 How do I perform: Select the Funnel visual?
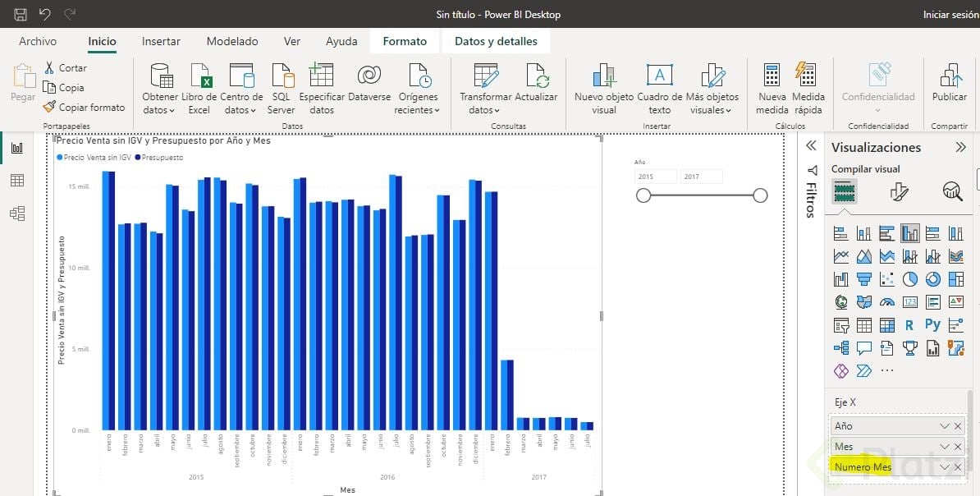[x=863, y=279]
